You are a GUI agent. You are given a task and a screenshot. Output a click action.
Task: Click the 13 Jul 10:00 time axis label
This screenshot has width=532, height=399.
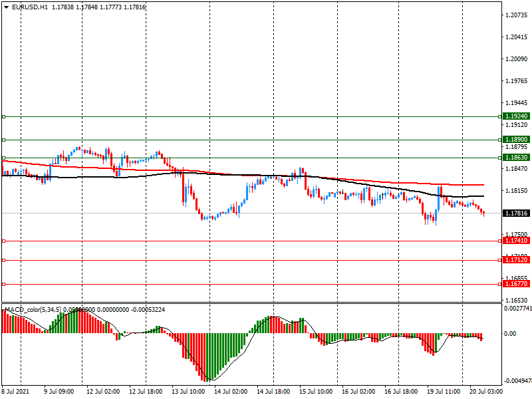click(x=190, y=392)
